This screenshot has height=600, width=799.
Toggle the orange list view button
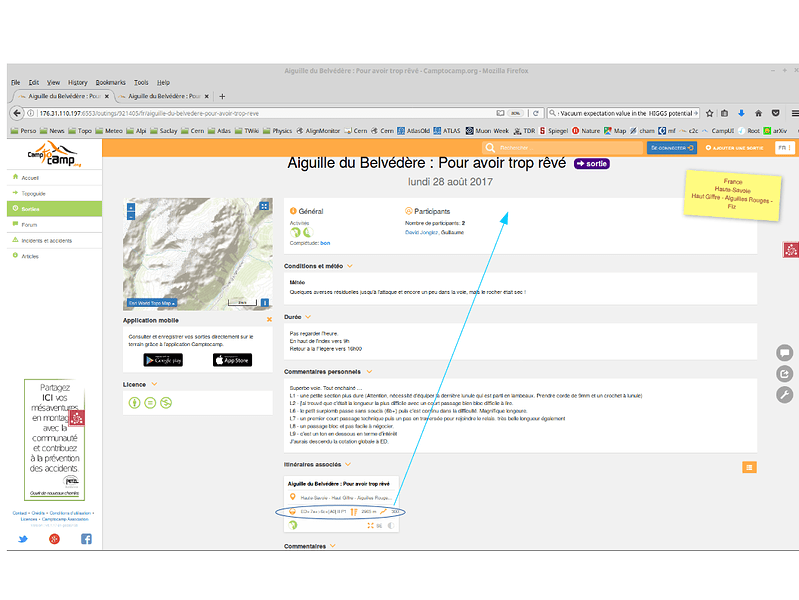pos(749,467)
